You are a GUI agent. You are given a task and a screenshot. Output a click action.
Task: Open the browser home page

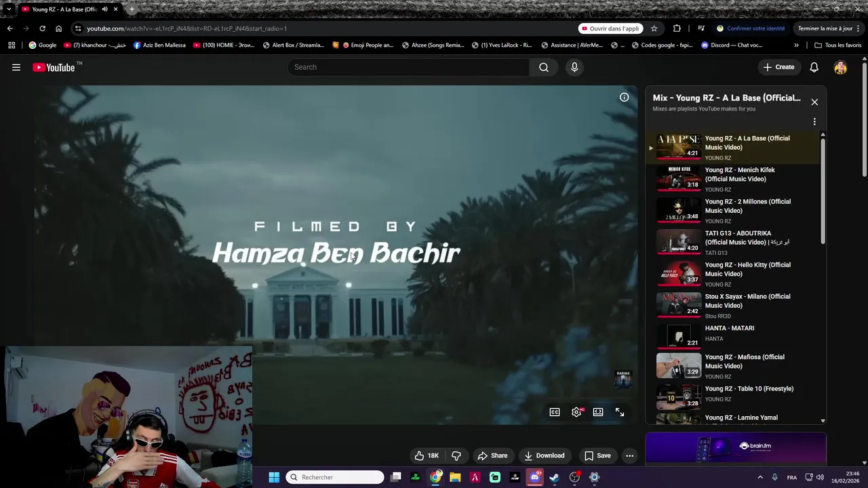pos(58,28)
